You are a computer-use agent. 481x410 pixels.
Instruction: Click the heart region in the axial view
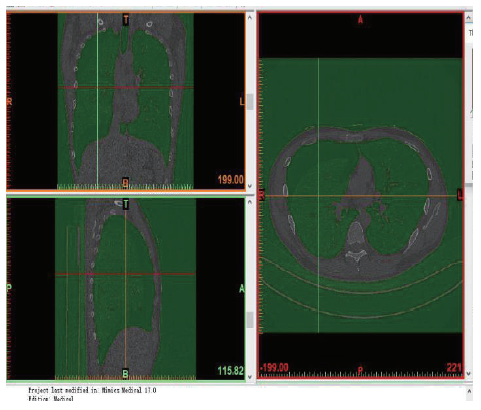tap(363, 179)
